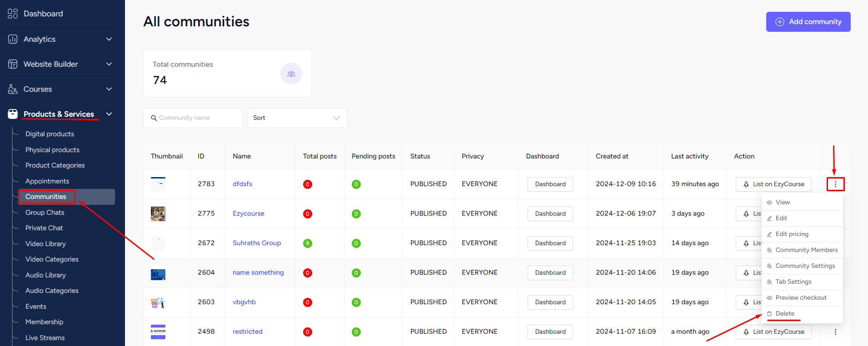Open Tab Settings from the menu
The width and height of the screenshot is (868, 346).
pos(802,282)
